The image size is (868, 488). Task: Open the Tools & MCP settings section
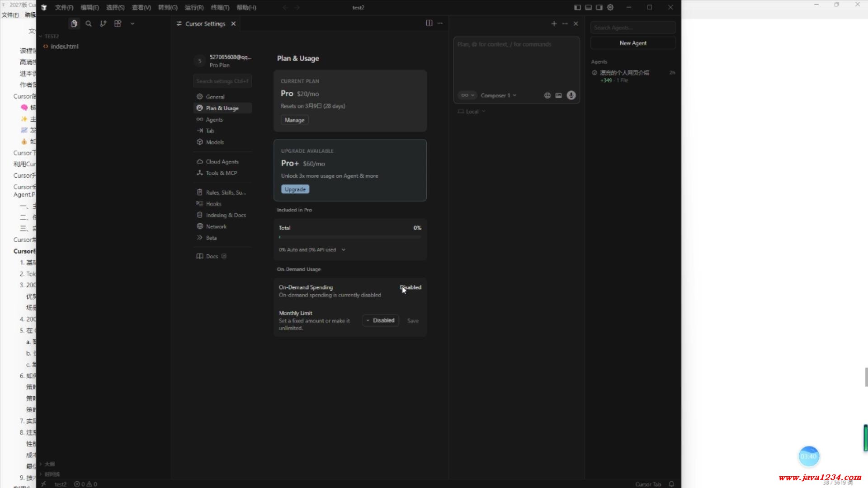pos(221,173)
